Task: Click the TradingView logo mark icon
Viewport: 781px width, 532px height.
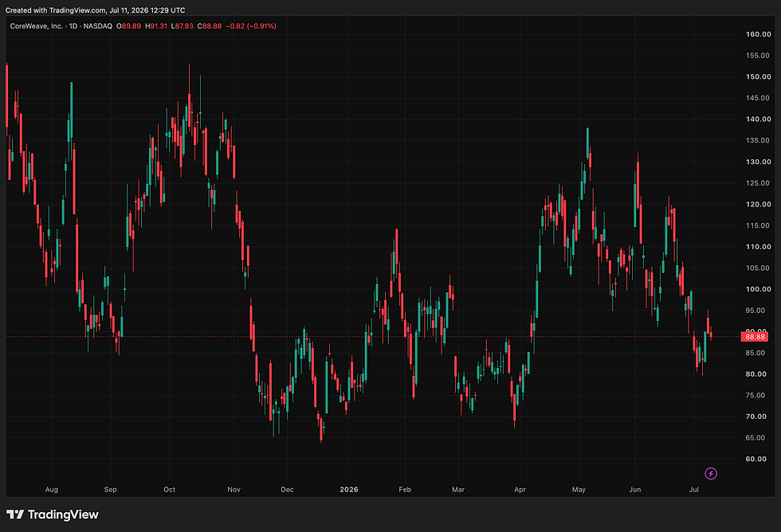Action: point(15,514)
